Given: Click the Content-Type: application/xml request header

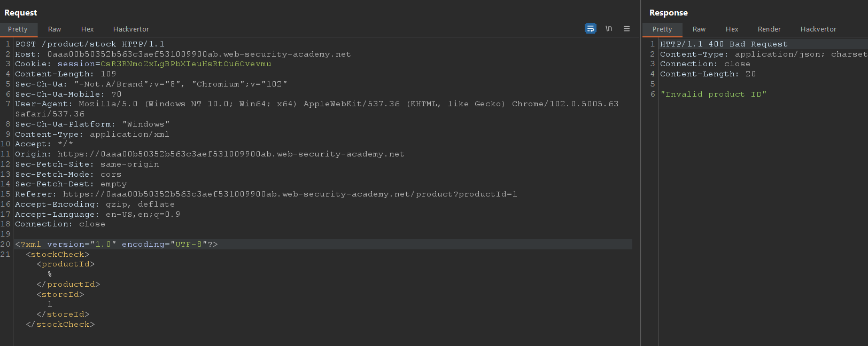Looking at the screenshot, I should (92, 135).
